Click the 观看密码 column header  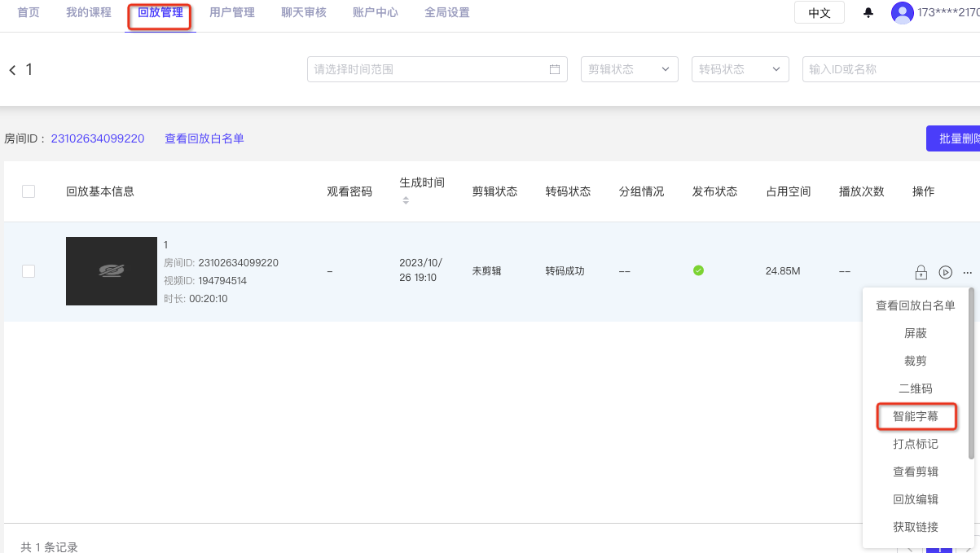(x=349, y=191)
